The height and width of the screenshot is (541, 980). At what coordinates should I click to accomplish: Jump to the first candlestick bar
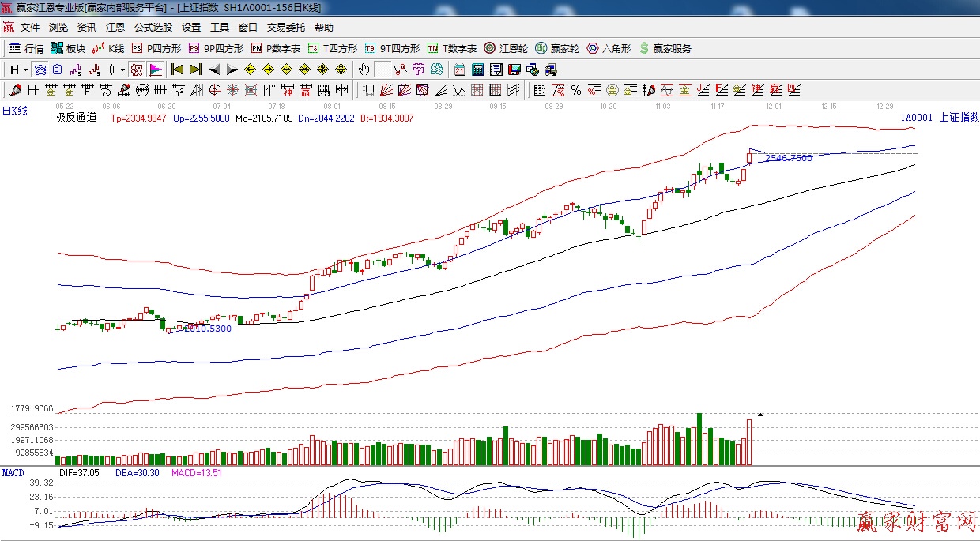(x=178, y=70)
